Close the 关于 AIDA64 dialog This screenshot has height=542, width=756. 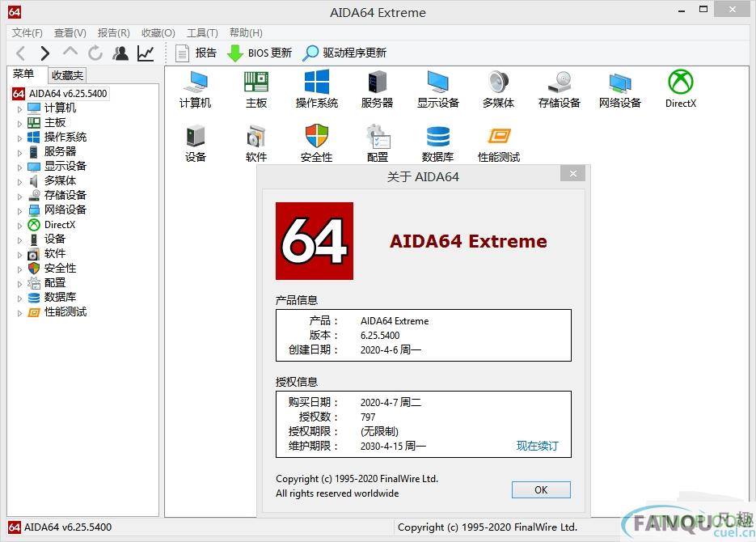[572, 174]
